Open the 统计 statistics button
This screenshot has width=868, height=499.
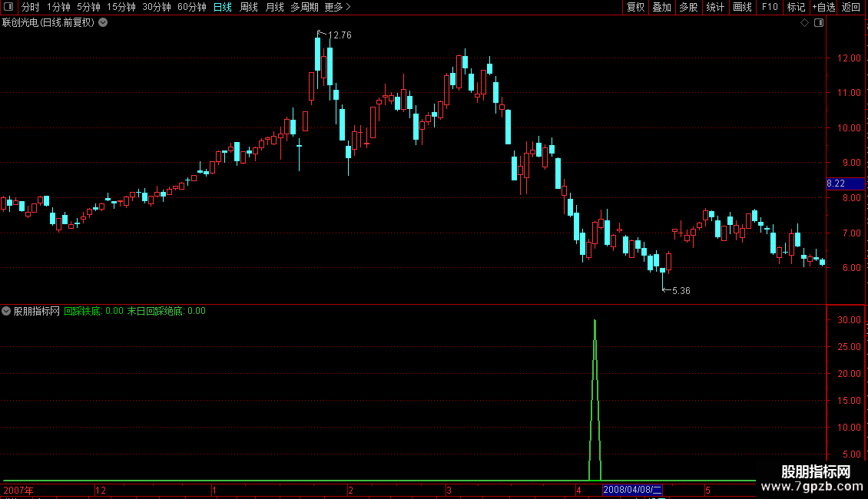pos(715,7)
